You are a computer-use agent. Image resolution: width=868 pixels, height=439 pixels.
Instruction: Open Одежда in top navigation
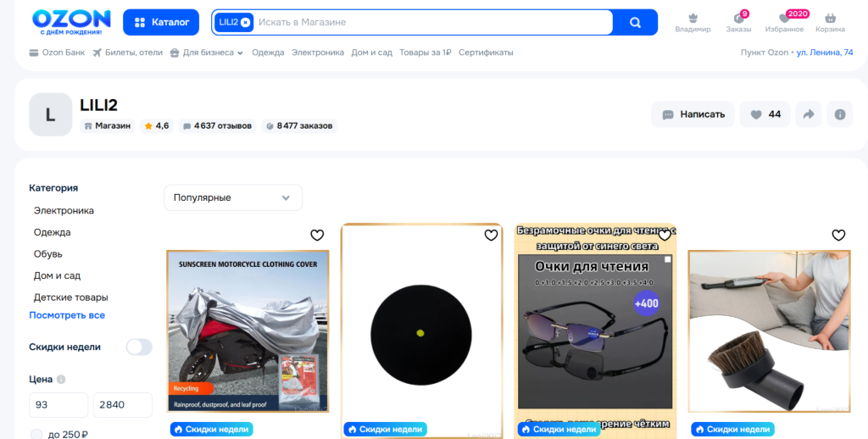(x=268, y=53)
